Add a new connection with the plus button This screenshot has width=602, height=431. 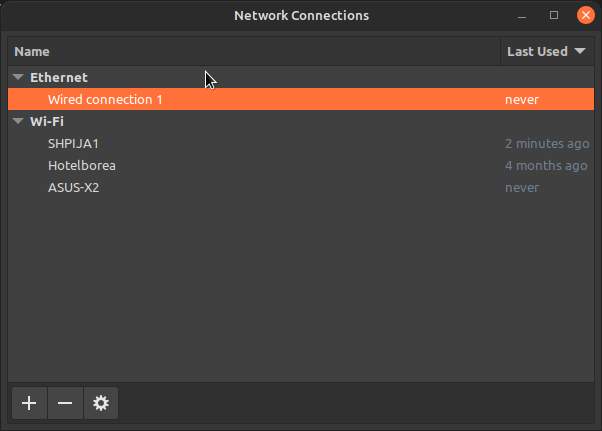pos(30,403)
